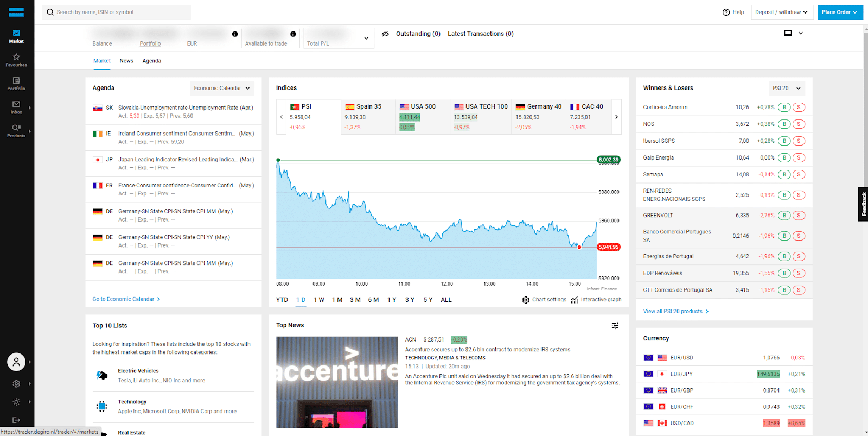Open the user profile avatar

(x=16, y=362)
